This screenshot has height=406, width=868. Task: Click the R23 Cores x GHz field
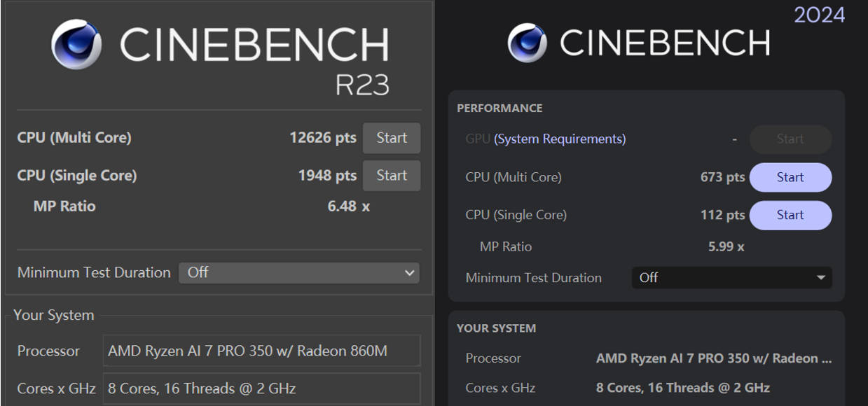(x=261, y=388)
